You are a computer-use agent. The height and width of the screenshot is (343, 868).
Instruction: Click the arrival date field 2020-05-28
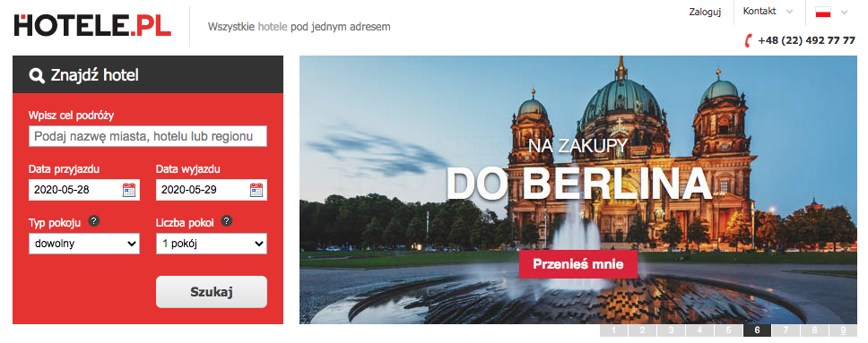pyautogui.click(x=84, y=190)
